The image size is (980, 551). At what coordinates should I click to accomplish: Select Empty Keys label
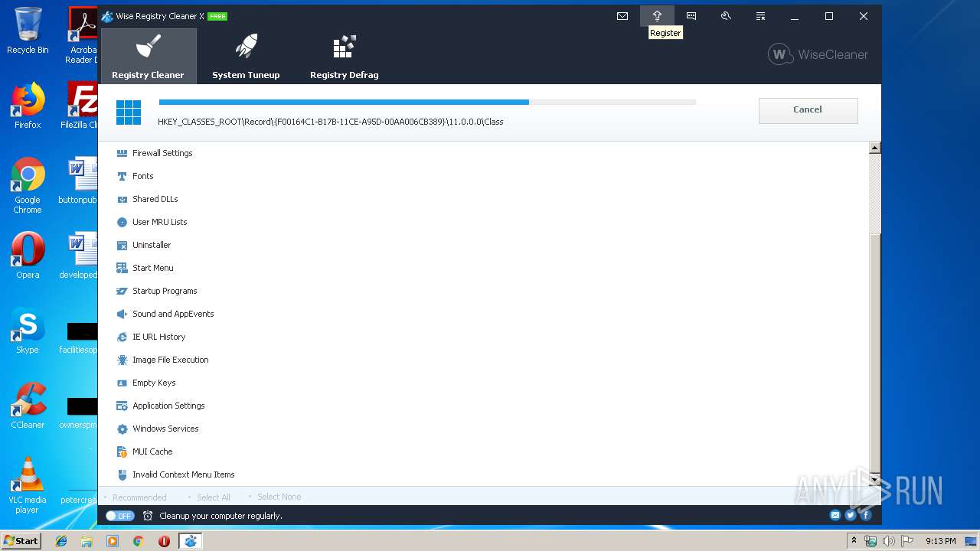[154, 383]
